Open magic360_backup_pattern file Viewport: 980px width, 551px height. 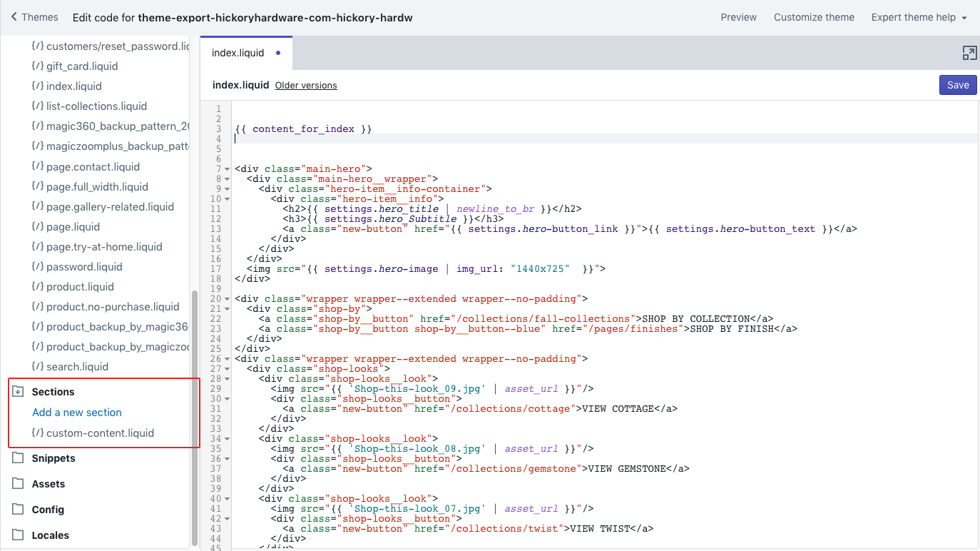111,126
